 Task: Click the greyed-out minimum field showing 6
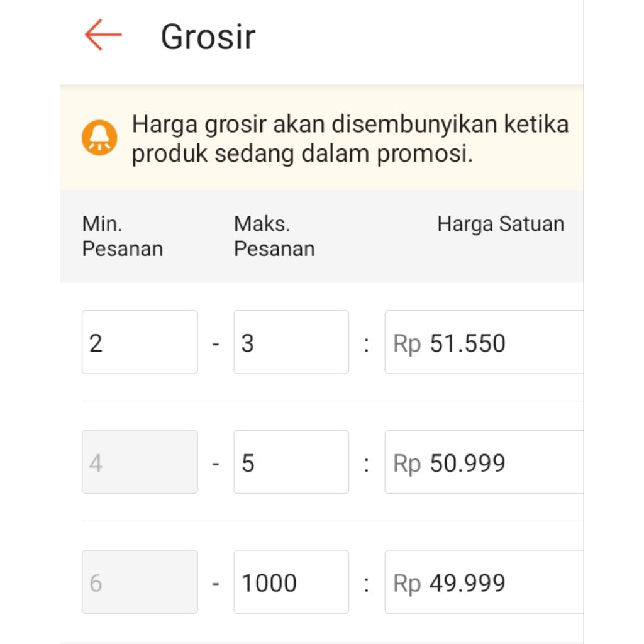(x=140, y=582)
